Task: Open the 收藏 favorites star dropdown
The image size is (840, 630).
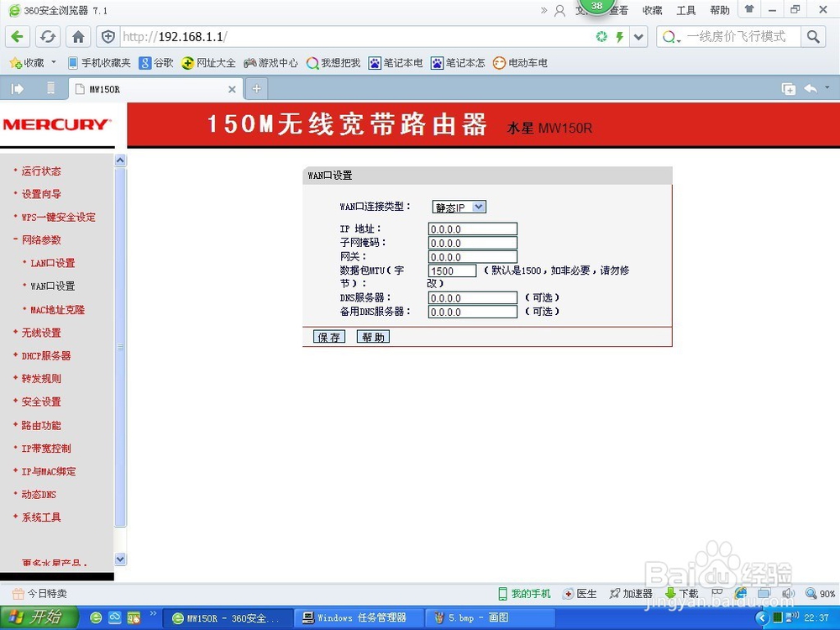Action: pos(32,63)
